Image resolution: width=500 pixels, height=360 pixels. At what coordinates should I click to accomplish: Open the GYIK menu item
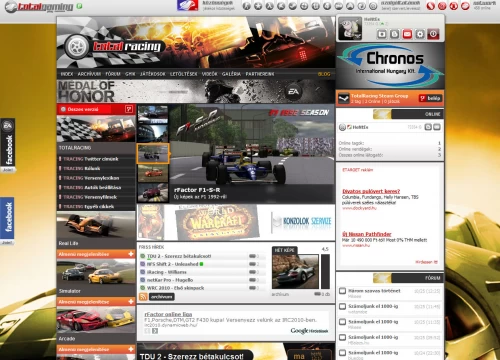pos(130,74)
